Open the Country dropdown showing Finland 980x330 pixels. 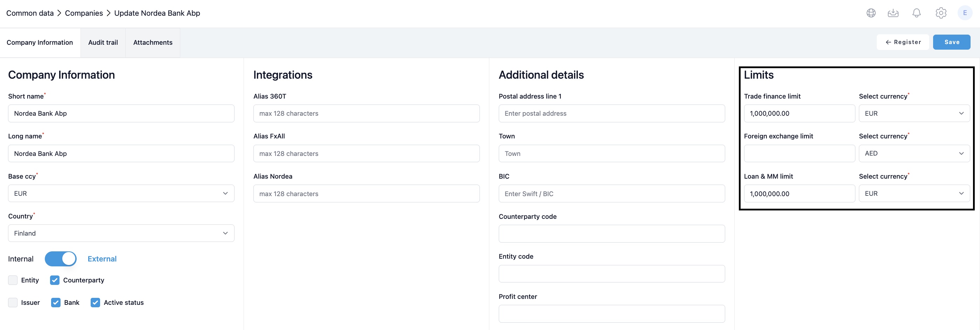tap(121, 234)
